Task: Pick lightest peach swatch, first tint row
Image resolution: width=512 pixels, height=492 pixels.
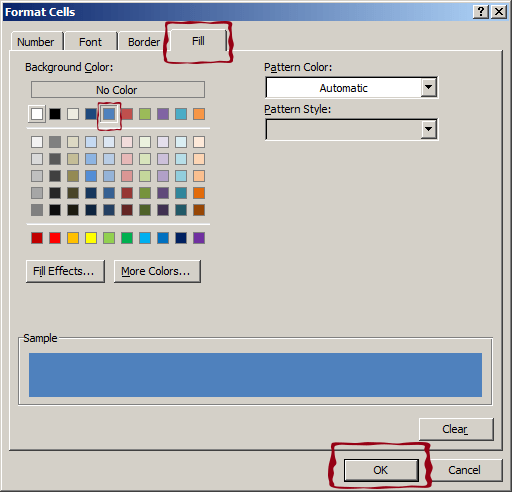Action: point(199,142)
